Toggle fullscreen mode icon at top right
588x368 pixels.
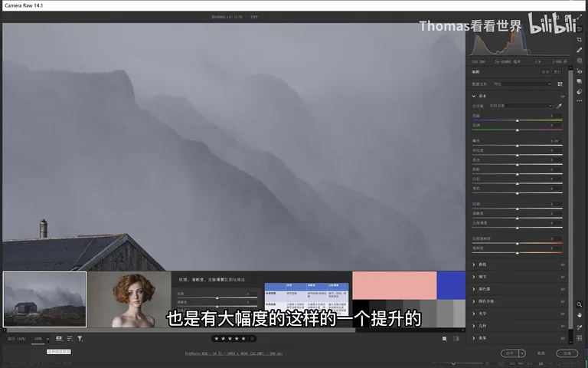click(580, 17)
